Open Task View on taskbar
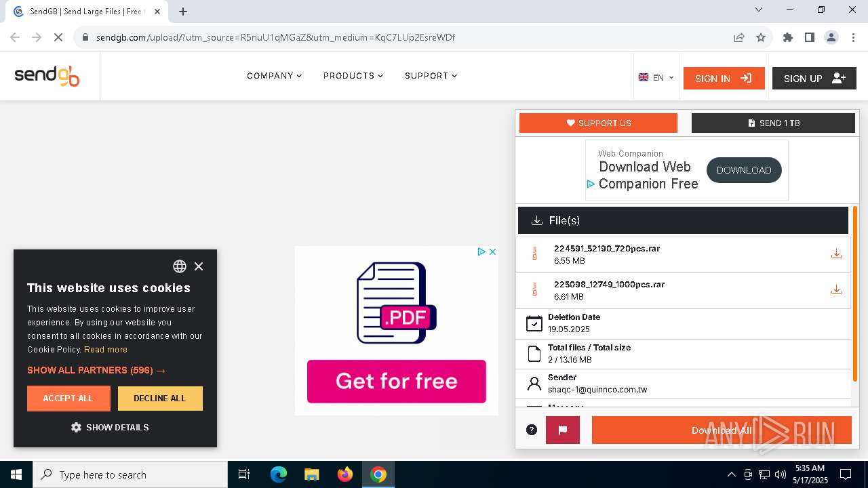 click(244, 474)
